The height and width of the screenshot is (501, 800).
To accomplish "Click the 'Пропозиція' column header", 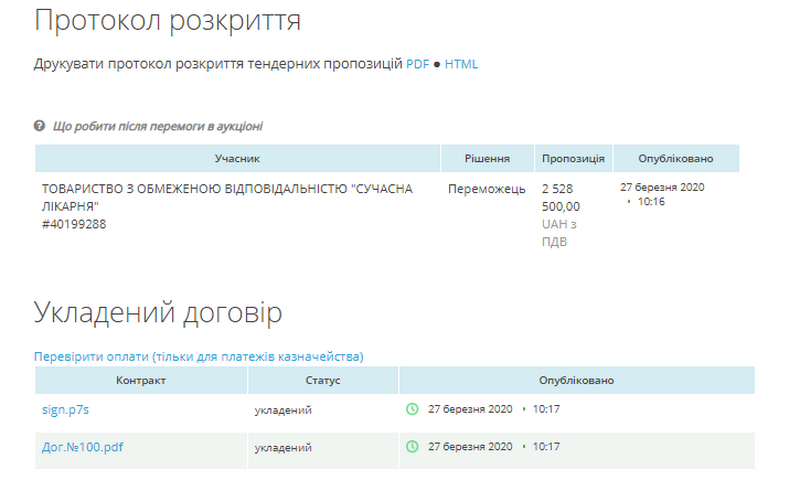I will [572, 159].
